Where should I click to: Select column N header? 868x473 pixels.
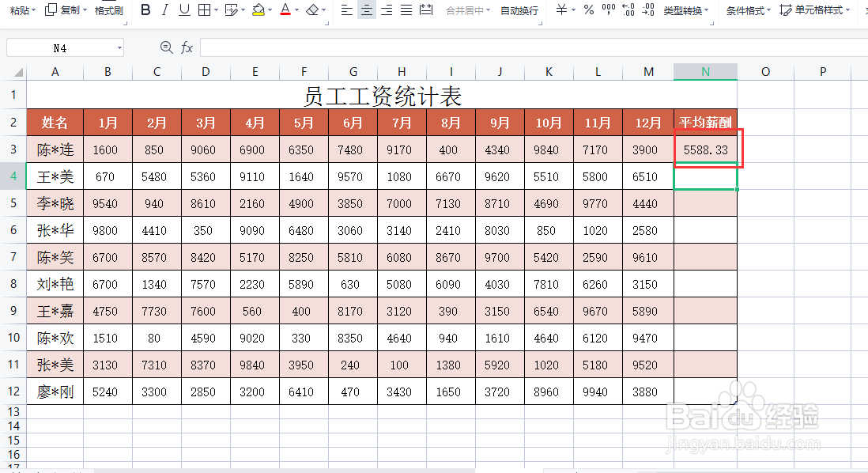[705, 71]
